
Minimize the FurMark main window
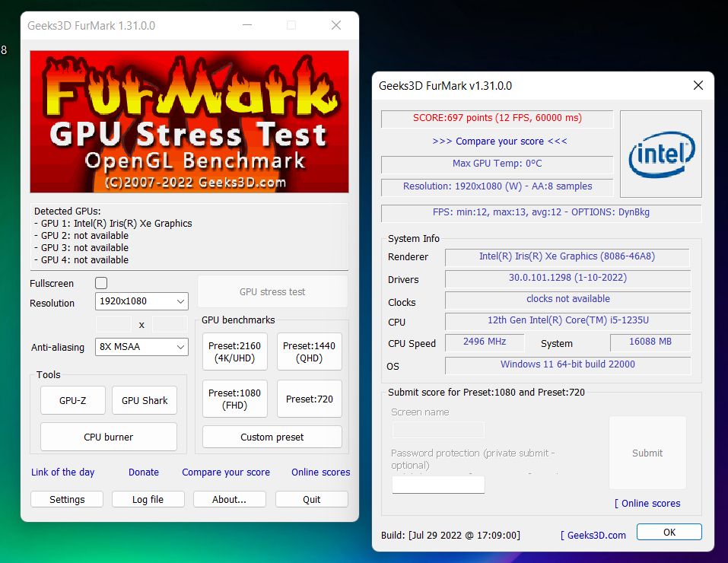pos(247,25)
